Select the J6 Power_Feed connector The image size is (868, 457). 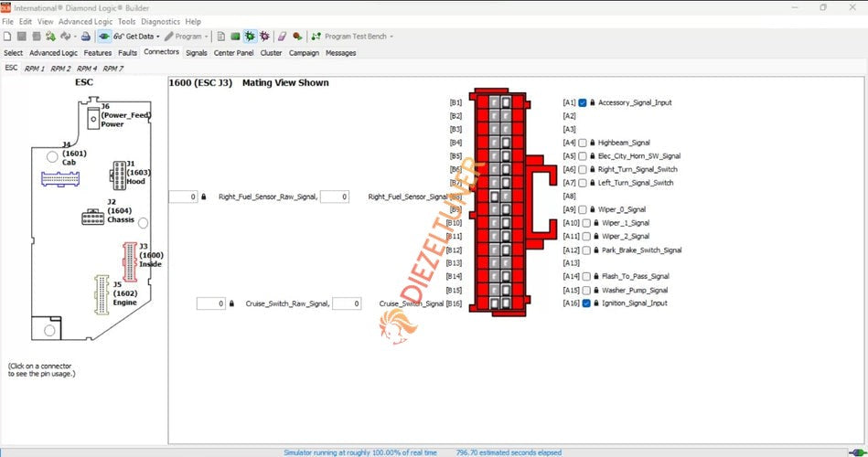(x=93, y=119)
